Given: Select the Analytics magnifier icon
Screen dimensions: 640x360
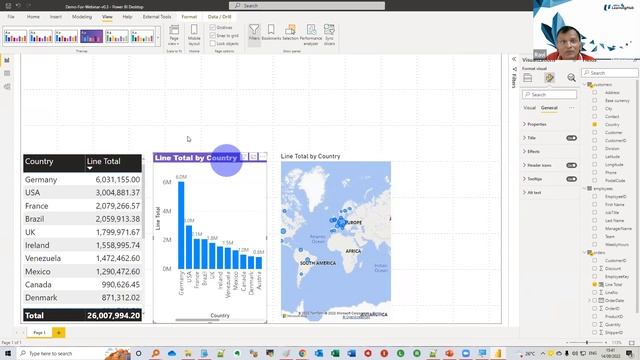Looking at the screenshot, I should [571, 78].
